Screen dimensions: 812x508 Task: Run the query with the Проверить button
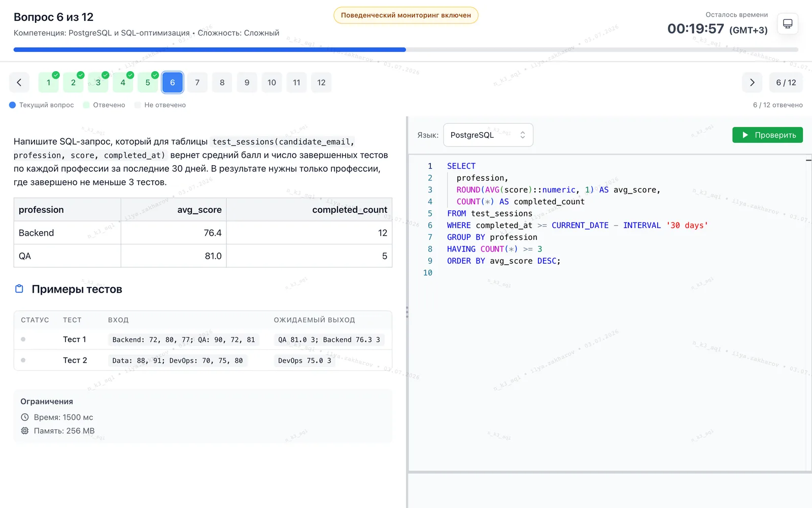767,135
